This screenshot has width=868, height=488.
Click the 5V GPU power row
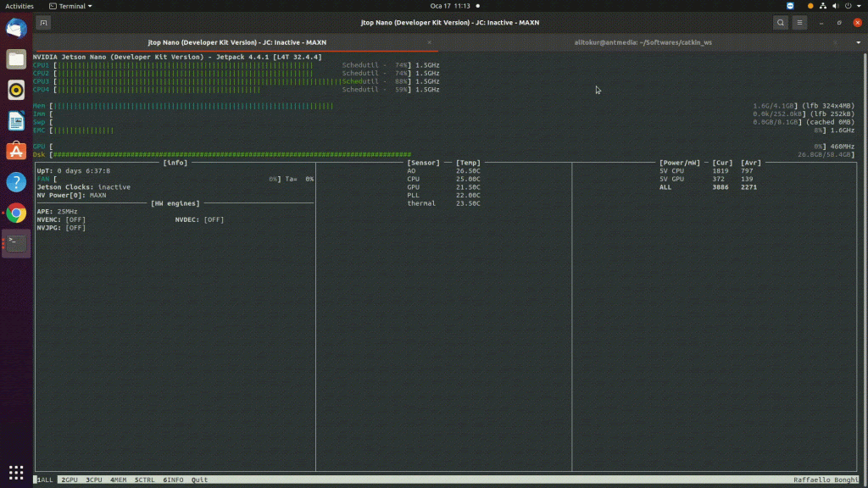click(706, 179)
